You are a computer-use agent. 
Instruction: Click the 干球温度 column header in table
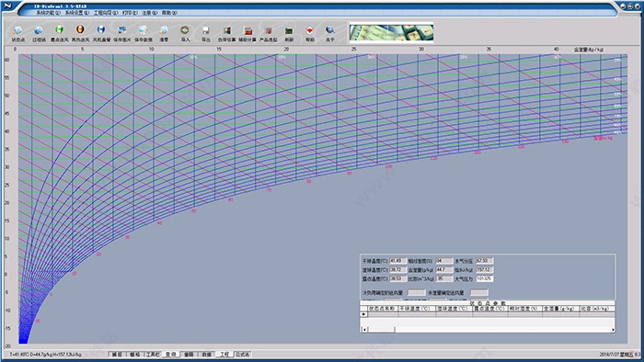417,309
